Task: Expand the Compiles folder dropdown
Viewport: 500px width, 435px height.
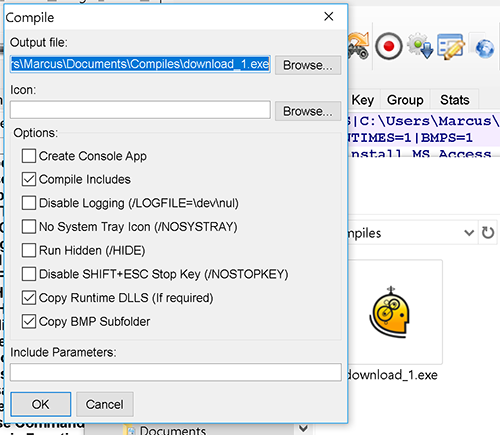Action: click(x=469, y=233)
